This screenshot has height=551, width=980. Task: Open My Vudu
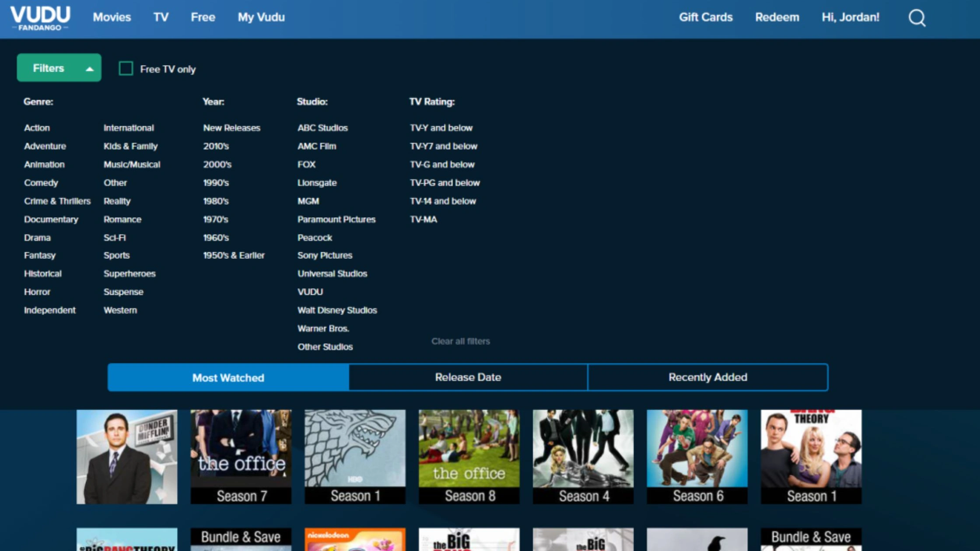coord(261,17)
